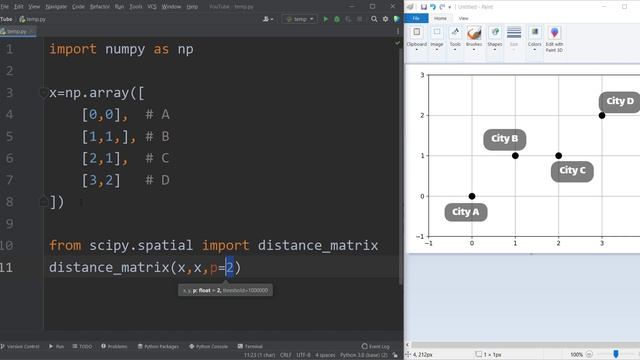
Task: Click the Paint zoom slider handle
Action: pyautogui.click(x=616, y=354)
